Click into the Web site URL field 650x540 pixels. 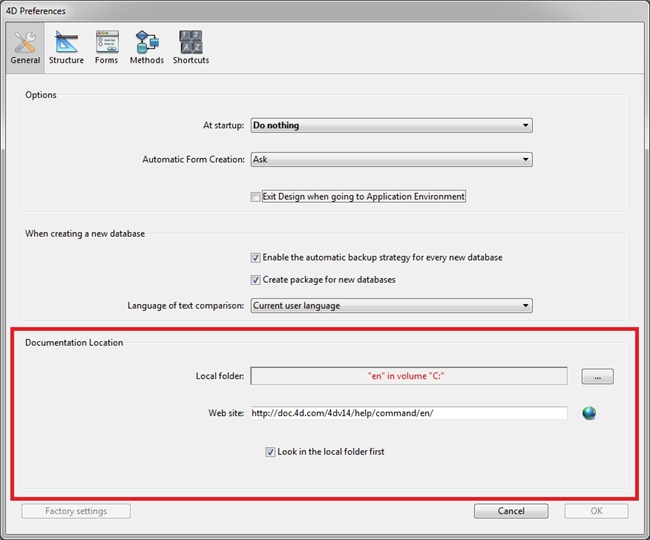pos(408,413)
